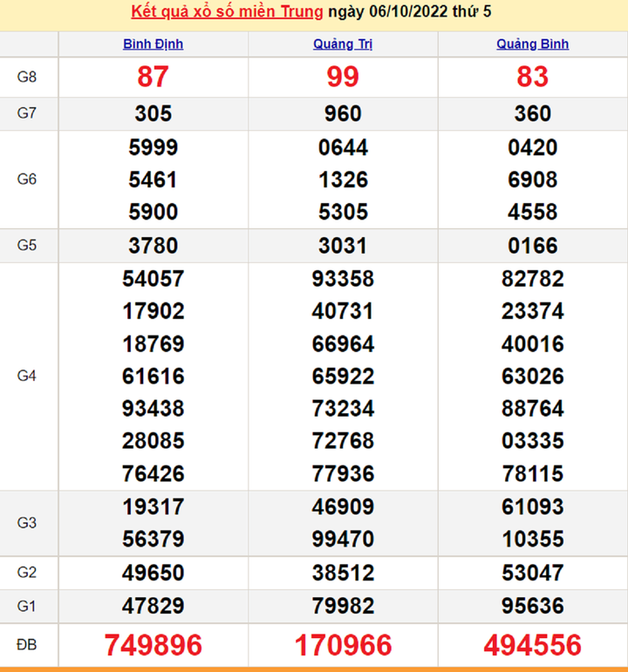Screen dimensions: 628x672
Task: Select G1 result 95636 for Quảng Bình
Action: tap(532, 606)
